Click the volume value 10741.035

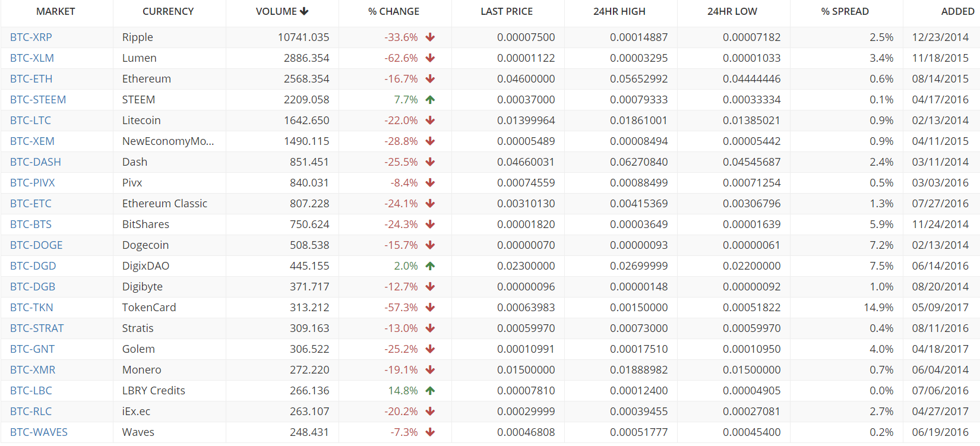[x=304, y=37]
